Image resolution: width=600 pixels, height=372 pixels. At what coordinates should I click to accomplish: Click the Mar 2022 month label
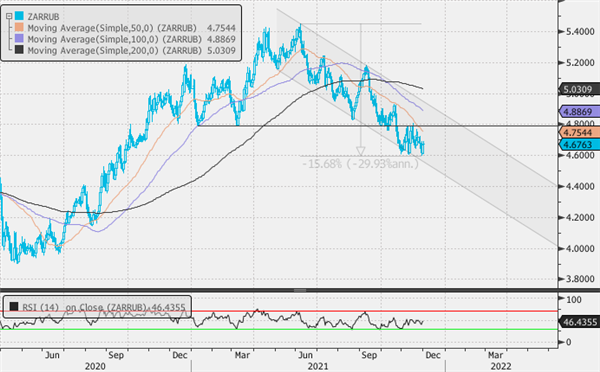(x=496, y=355)
